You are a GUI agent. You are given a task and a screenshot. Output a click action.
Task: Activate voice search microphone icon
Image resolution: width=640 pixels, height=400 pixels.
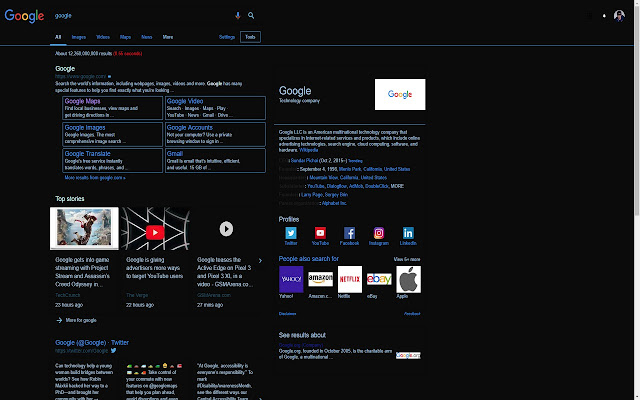pos(238,16)
